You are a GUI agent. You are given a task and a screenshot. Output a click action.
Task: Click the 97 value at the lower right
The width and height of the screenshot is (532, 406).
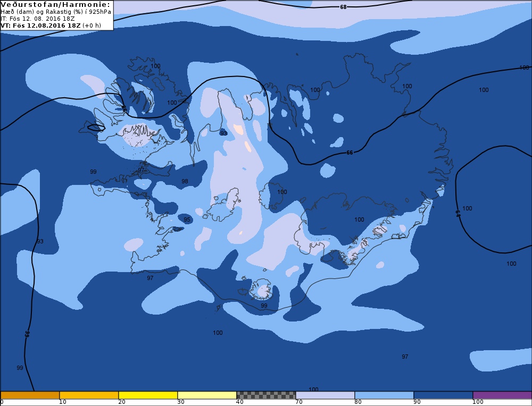click(405, 357)
